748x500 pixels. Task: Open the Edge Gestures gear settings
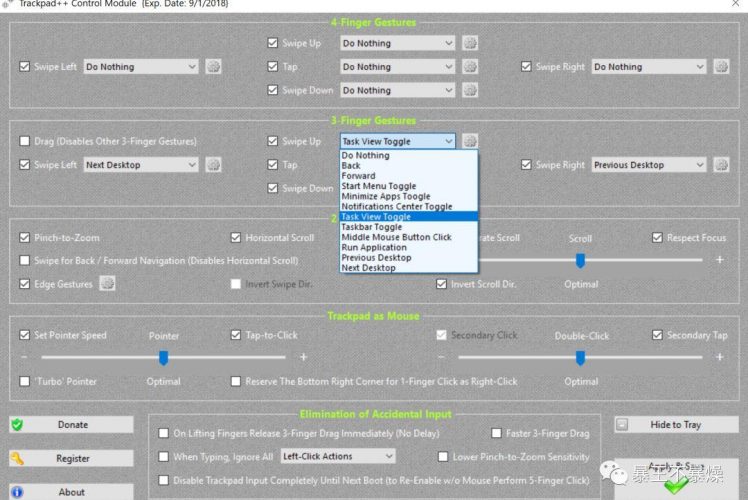(107, 284)
